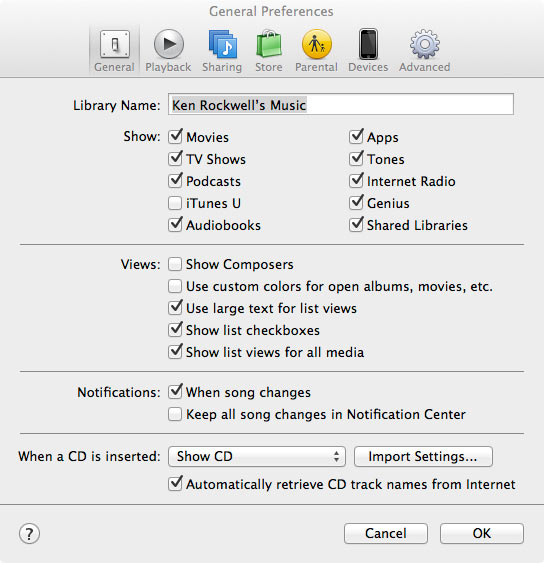This screenshot has height=563, width=544.
Task: Select the Playback tab label
Action: tap(168, 67)
